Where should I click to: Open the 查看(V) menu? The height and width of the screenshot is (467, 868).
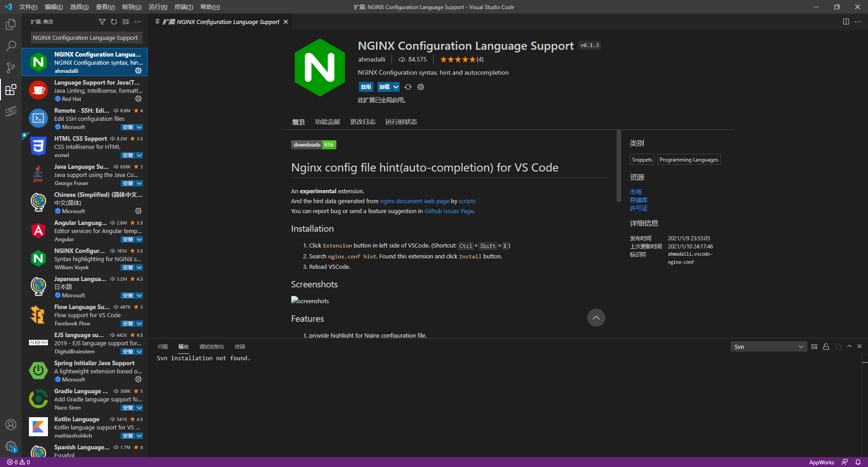pos(105,7)
